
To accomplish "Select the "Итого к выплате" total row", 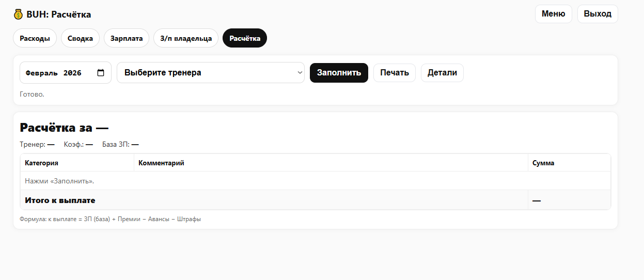I will [60, 200].
